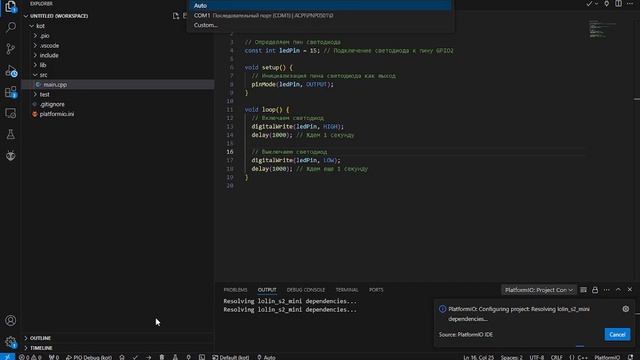
Task: Click PlatformIO Clean trash icon in status bar
Action: (x=162, y=357)
